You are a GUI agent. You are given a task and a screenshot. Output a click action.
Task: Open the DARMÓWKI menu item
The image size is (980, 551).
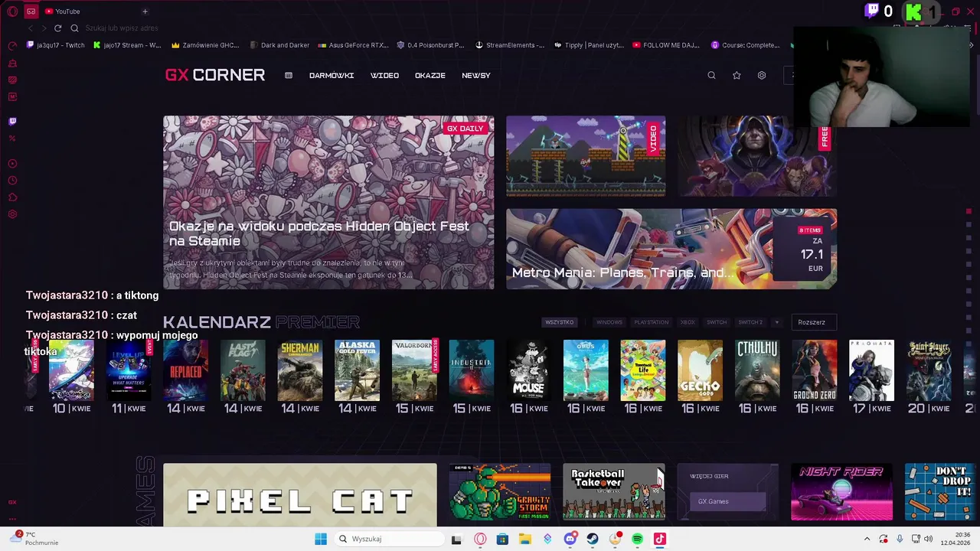tap(332, 76)
